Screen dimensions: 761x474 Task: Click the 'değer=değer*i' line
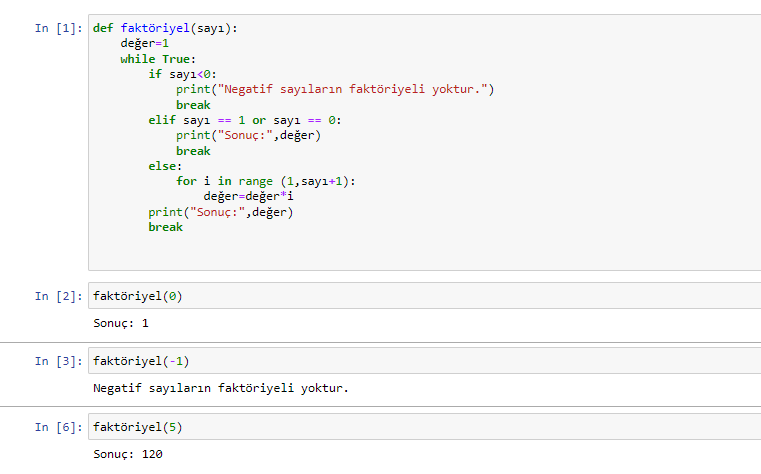248,196
